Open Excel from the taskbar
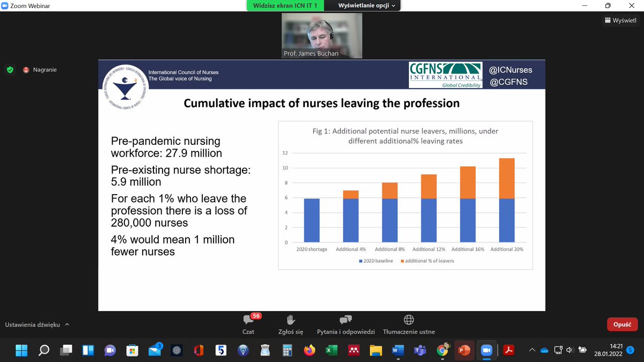Viewport: 644px width, 362px height. pyautogui.click(x=331, y=350)
